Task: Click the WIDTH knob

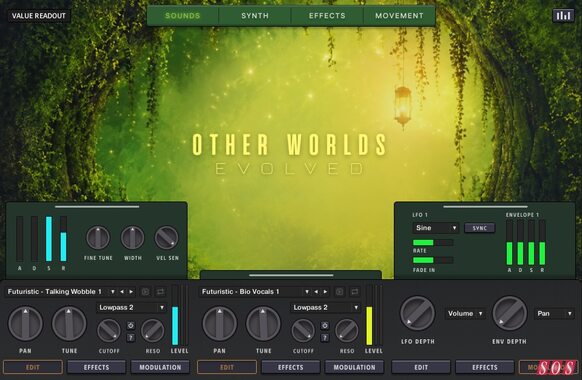Action: (x=133, y=238)
